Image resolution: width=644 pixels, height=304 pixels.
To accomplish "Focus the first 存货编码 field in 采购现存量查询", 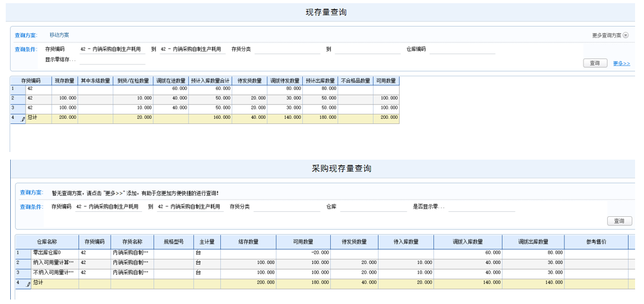I will coord(108,207).
